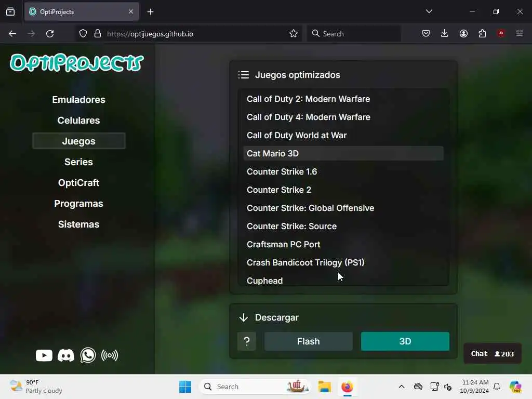
Task: Select the Juegos menu item
Action: coord(79,141)
